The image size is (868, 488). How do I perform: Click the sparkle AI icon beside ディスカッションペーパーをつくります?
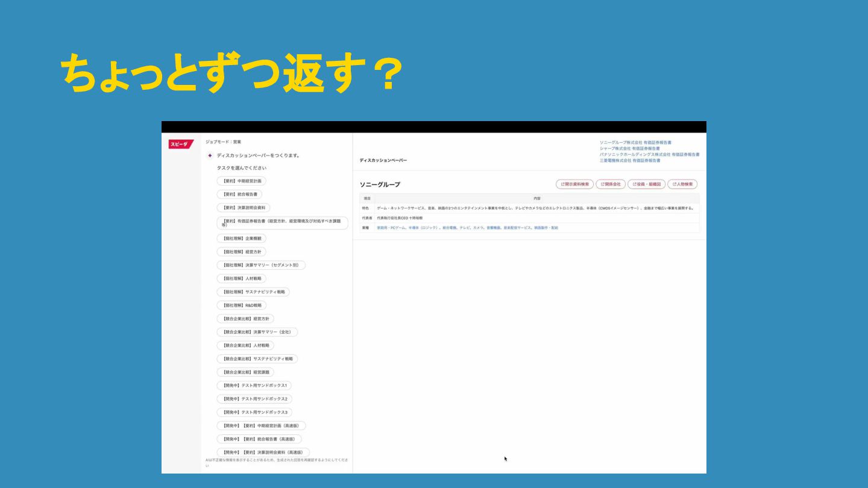(210, 155)
